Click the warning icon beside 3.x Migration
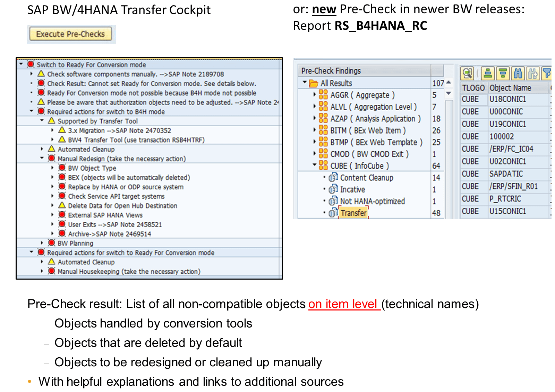The width and height of the screenshot is (555, 392). pyautogui.click(x=62, y=130)
